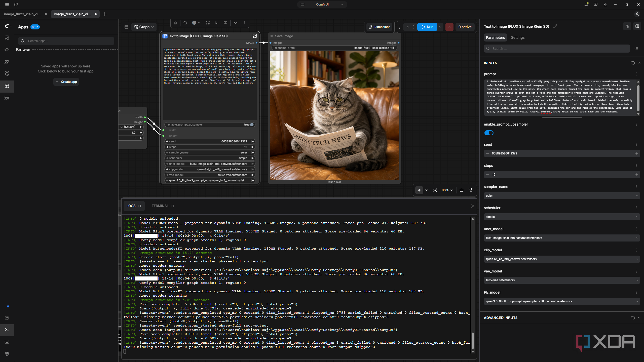644x362 pixels.
Task: Click the Run button
Action: click(x=427, y=27)
